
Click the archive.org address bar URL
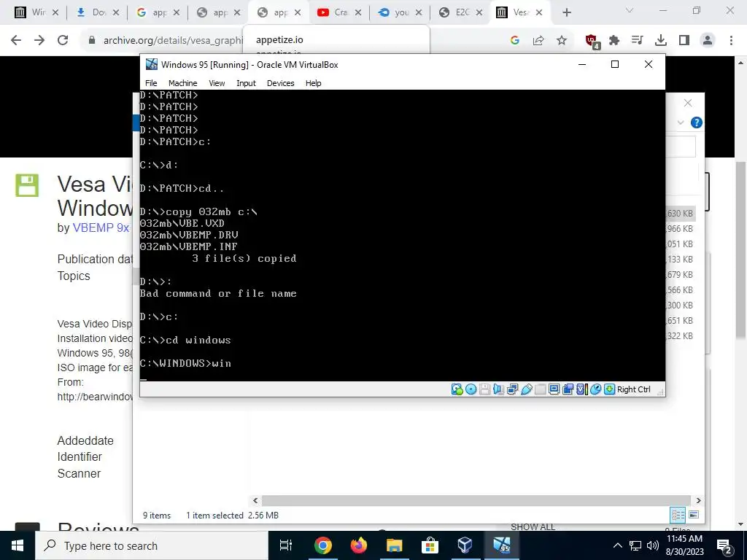(x=173, y=41)
